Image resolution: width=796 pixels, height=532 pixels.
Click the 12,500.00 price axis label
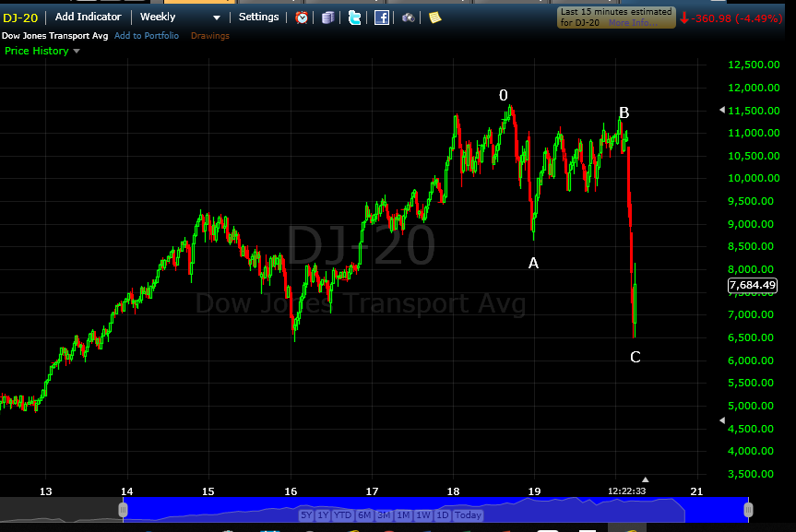click(x=754, y=65)
